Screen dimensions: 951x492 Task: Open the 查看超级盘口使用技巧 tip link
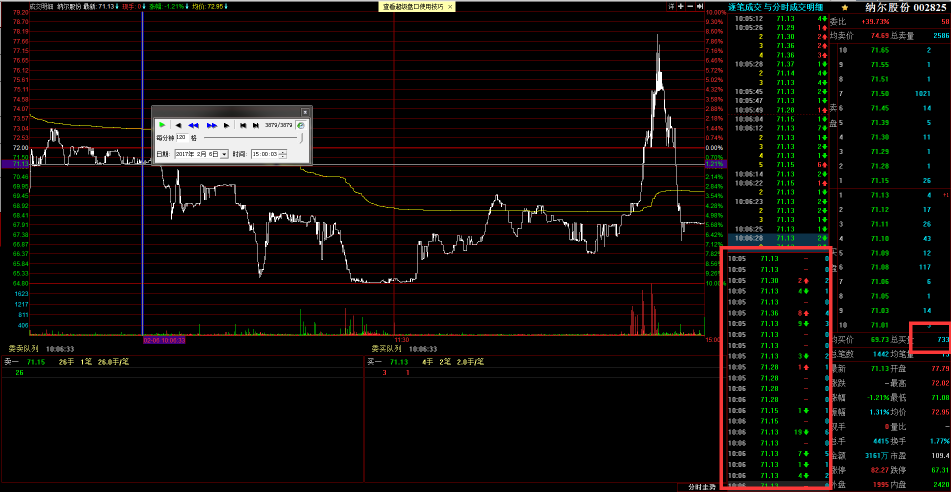[x=412, y=6]
